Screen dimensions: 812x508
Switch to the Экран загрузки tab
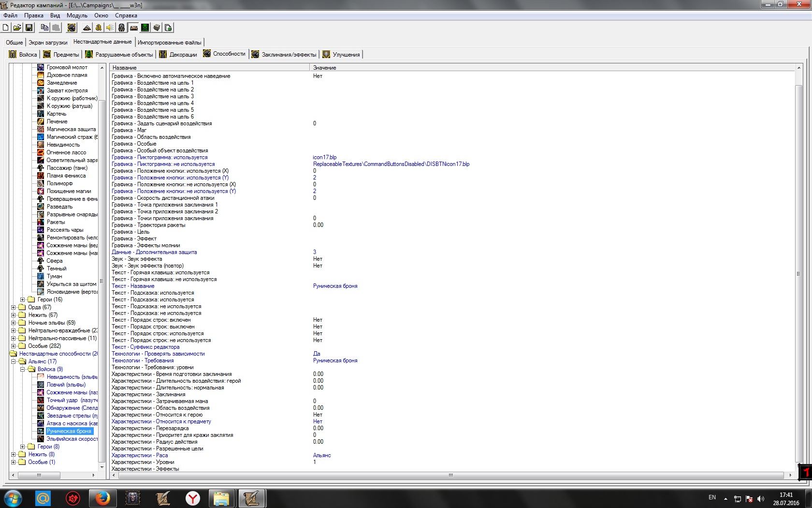point(48,43)
